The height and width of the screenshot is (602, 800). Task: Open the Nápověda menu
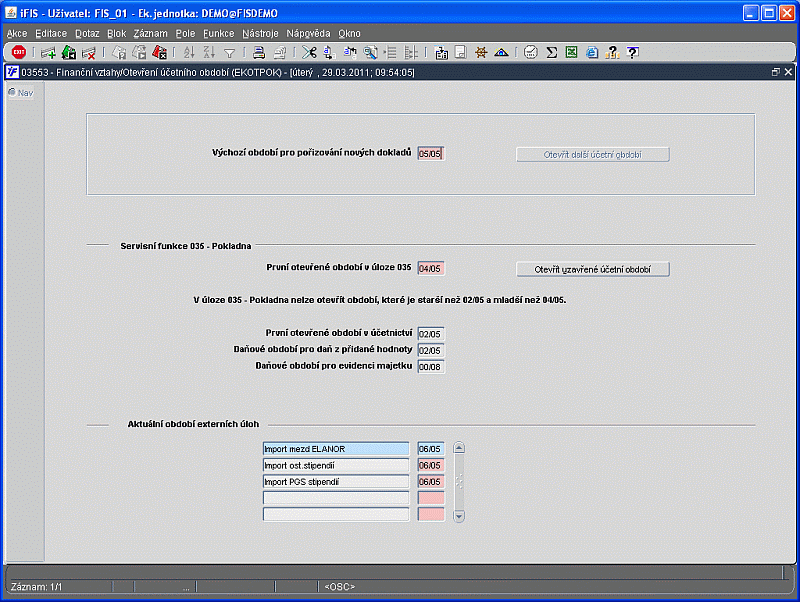[x=308, y=34]
